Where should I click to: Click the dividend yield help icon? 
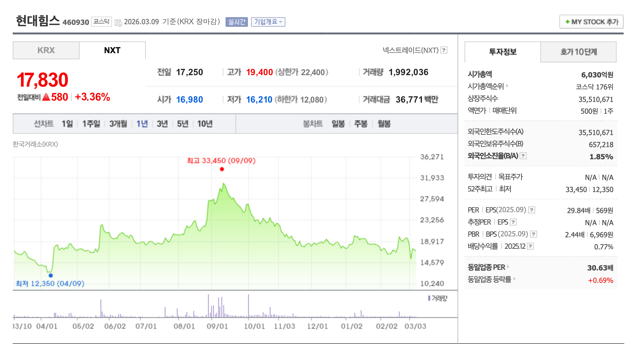(x=530, y=246)
